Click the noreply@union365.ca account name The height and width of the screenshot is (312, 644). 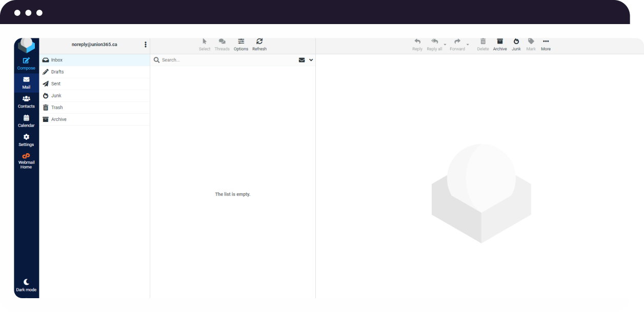tap(94, 45)
